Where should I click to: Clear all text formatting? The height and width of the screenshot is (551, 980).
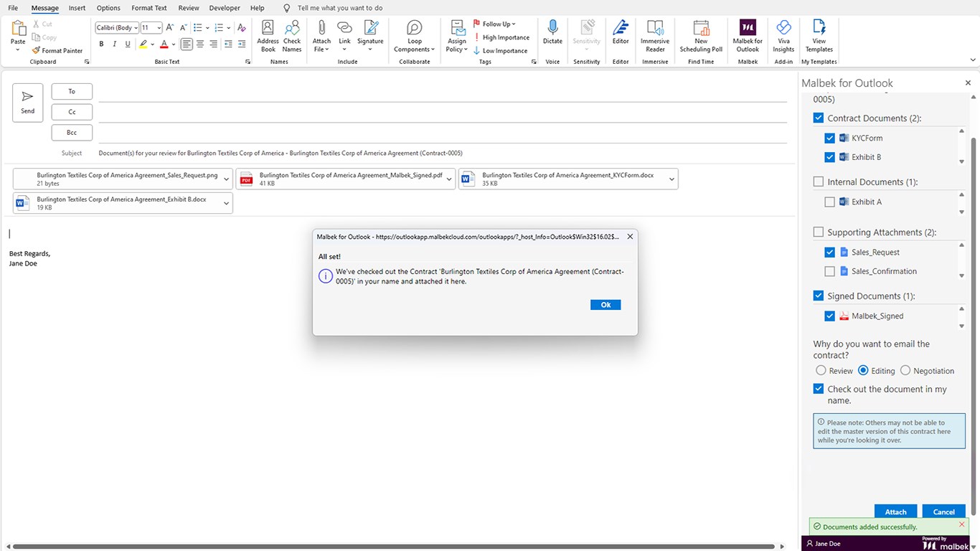pyautogui.click(x=242, y=27)
